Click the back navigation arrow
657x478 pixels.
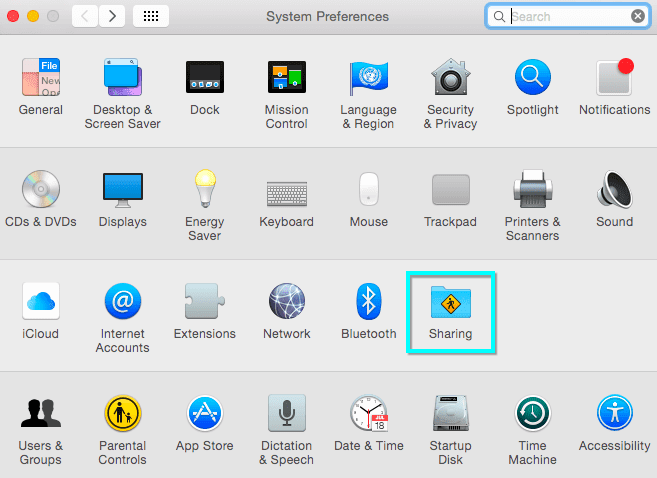click(x=85, y=16)
